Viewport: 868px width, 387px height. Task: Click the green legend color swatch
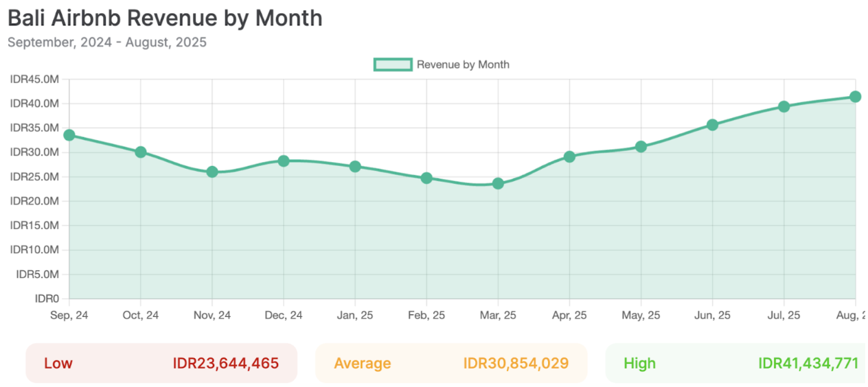click(x=393, y=64)
